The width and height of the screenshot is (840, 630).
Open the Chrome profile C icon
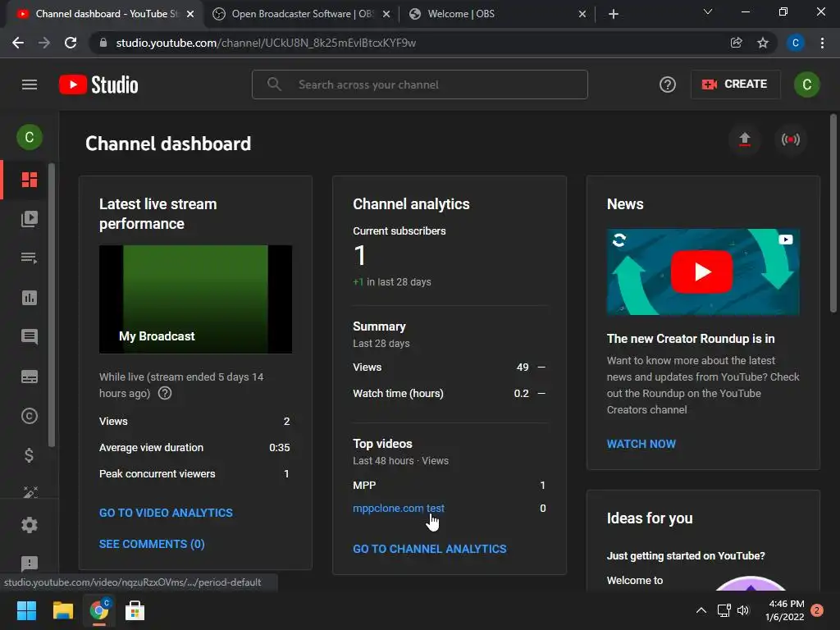pos(796,43)
